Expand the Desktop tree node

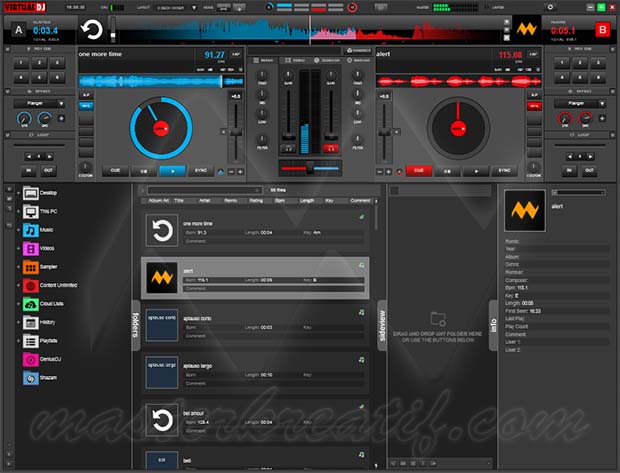18,193
